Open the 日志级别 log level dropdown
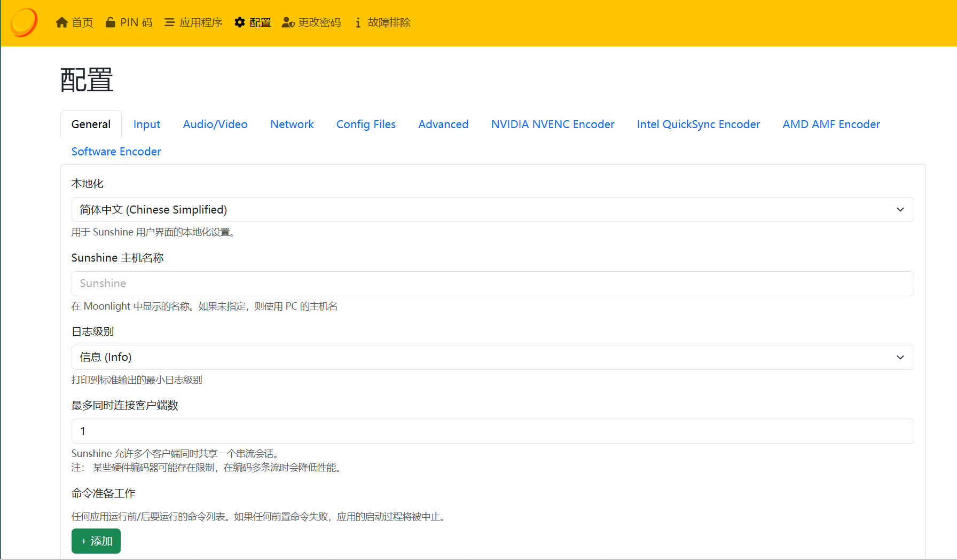 (492, 357)
